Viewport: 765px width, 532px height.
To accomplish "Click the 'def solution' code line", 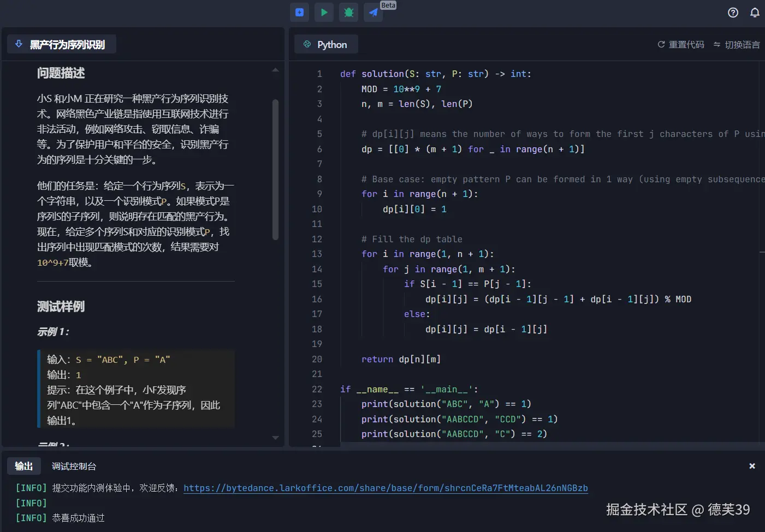I will (x=436, y=74).
